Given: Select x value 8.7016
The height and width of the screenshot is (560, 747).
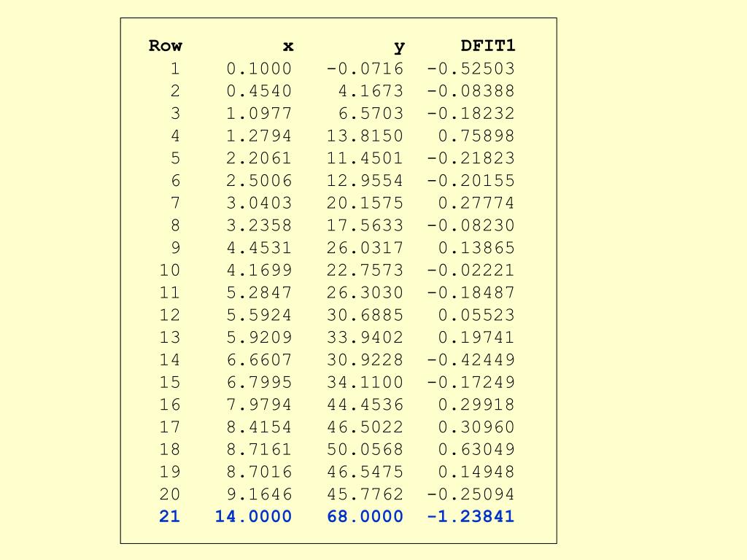Looking at the screenshot, I should pos(259,472).
